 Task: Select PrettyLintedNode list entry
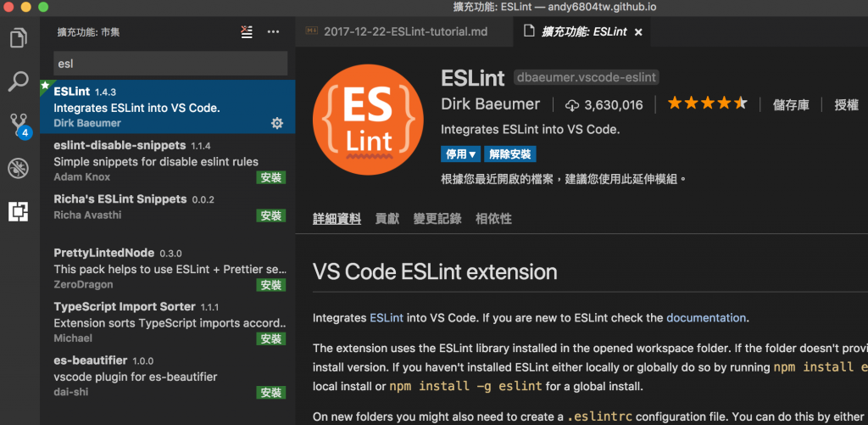pos(168,268)
